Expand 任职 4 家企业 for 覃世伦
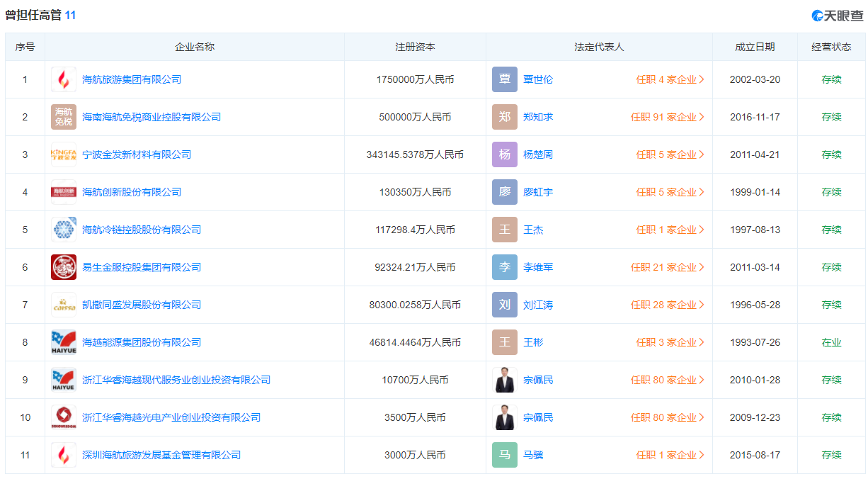Viewport: 868px width, 479px height. (x=670, y=79)
